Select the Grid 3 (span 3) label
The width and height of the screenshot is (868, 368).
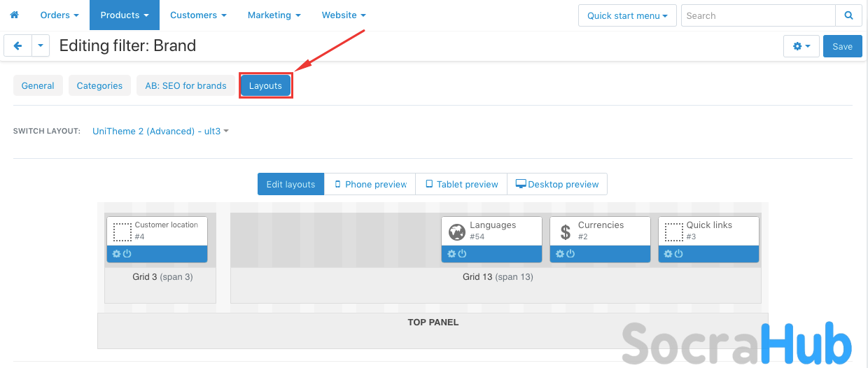(162, 277)
